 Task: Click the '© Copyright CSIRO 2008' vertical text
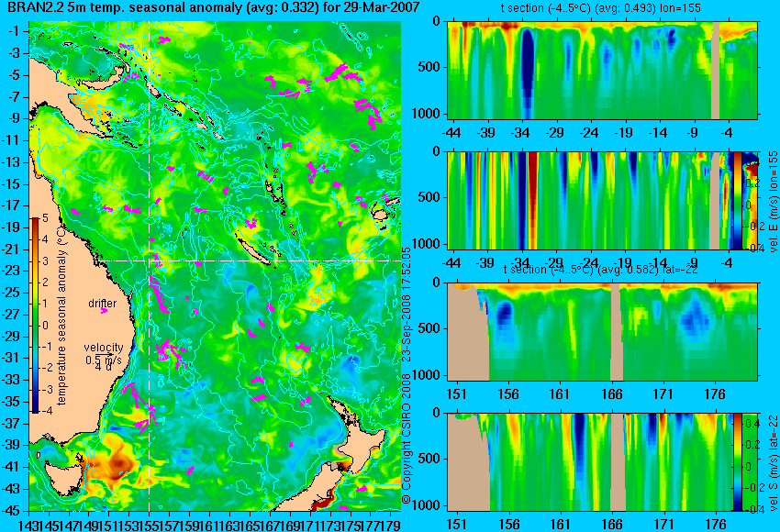tap(407, 438)
